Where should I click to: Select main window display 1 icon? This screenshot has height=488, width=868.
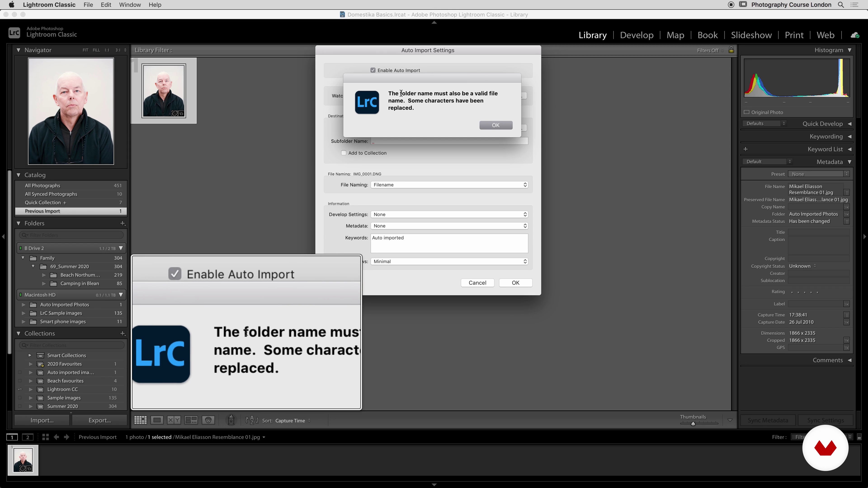12,437
